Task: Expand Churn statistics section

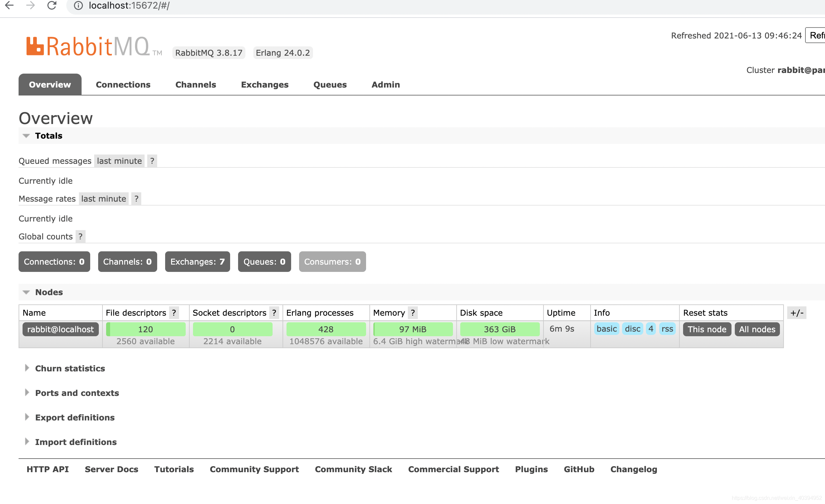Action: (70, 369)
